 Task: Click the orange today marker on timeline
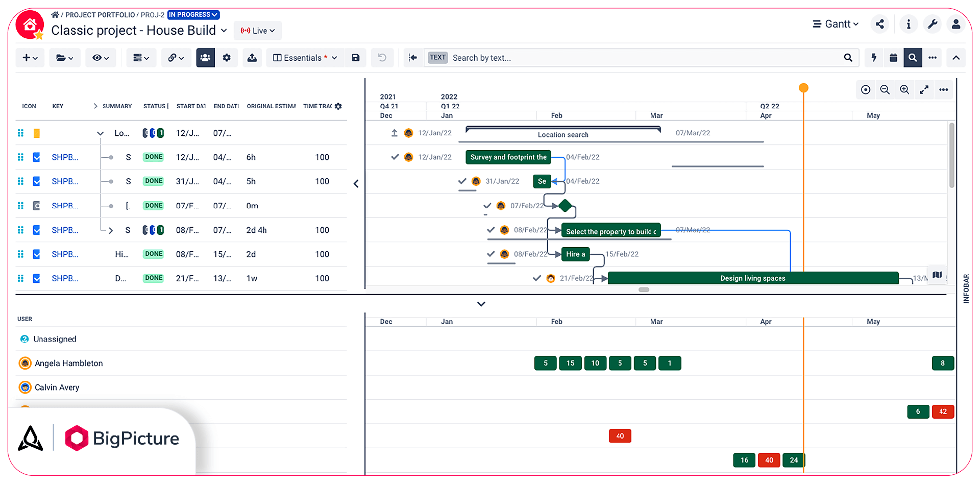[x=804, y=88]
